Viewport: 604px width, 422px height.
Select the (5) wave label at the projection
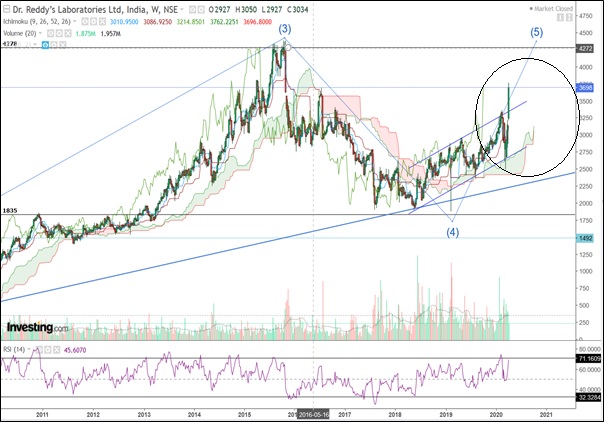537,32
